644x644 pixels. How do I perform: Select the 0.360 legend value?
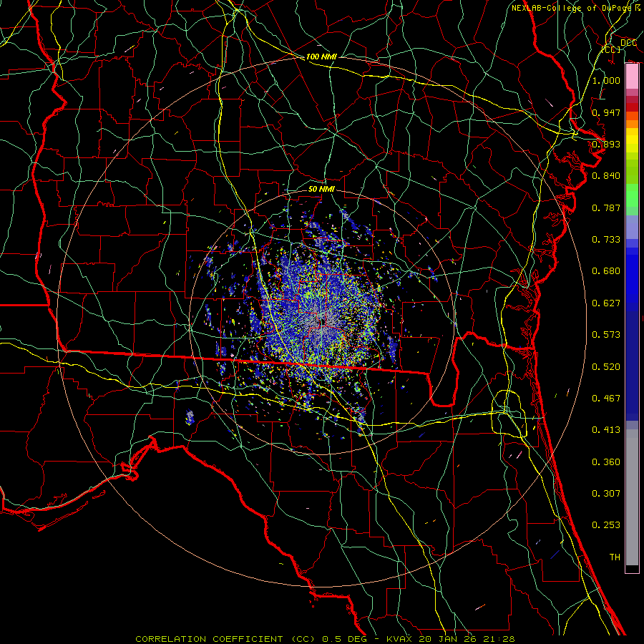pos(606,462)
